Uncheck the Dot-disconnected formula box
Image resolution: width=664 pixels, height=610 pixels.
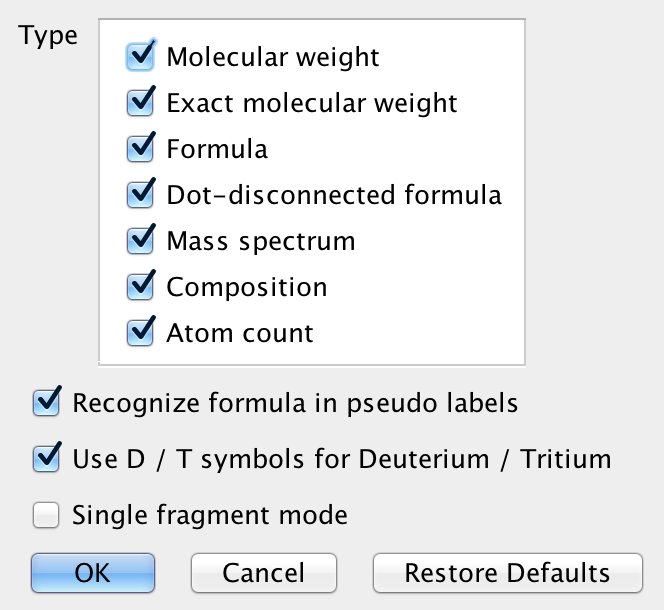[141, 195]
